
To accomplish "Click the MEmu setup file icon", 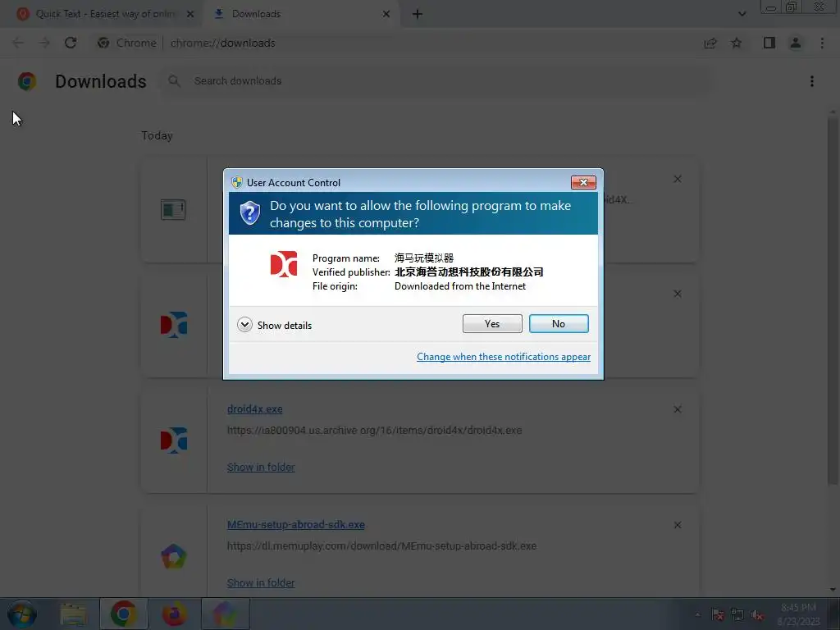I will 174,556.
